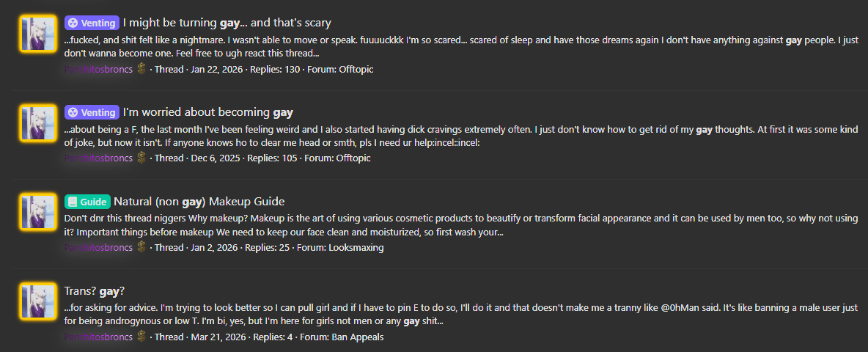Open the thread title with 130 replies
868x352 pixels.
pos(227,23)
